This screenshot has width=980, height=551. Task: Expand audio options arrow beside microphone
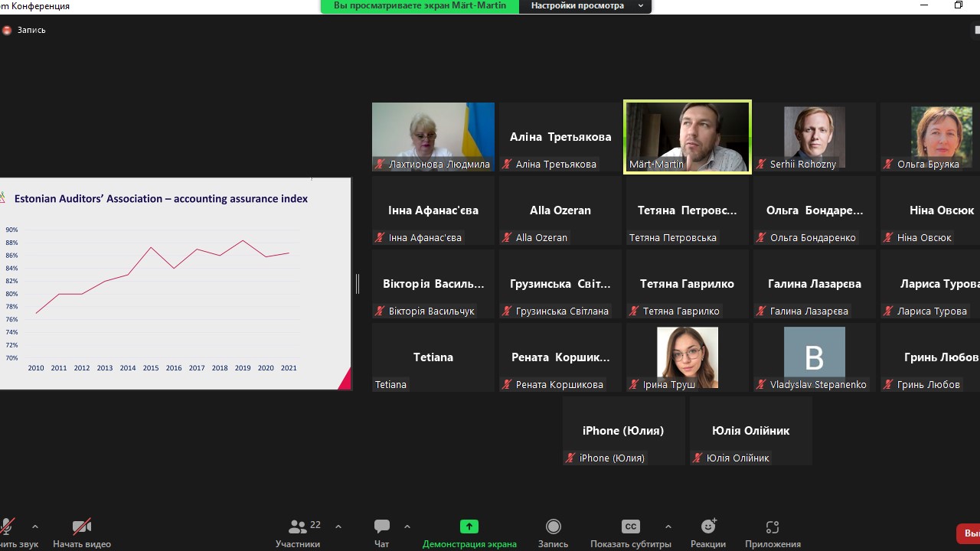coord(34,527)
